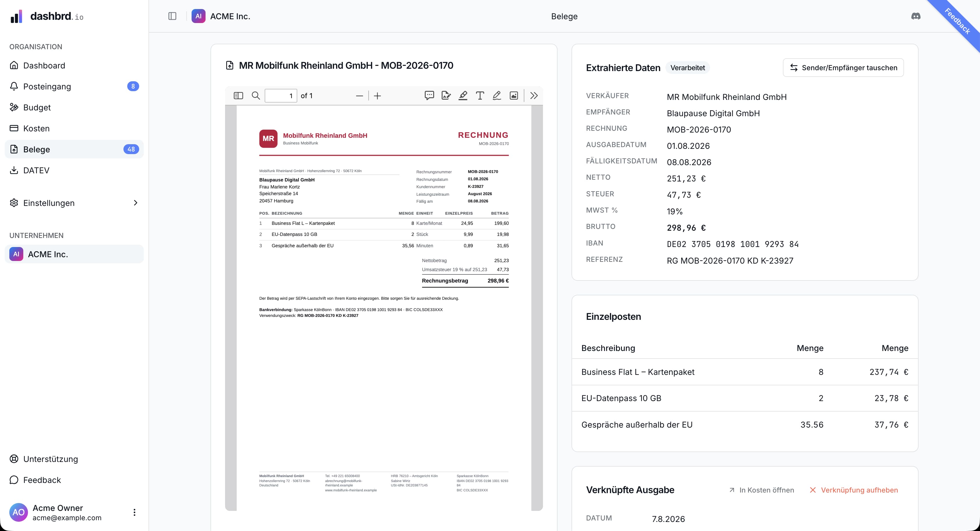Click the Referenz value RG MOB-2026-0170

pos(730,261)
